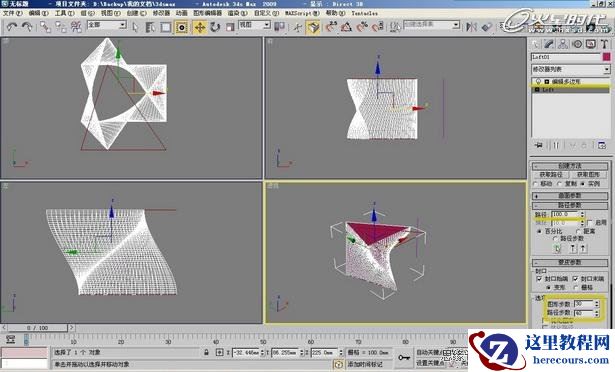Click the object color swatch beside Loft01
Screen dimensions: 615x372
tap(606, 57)
